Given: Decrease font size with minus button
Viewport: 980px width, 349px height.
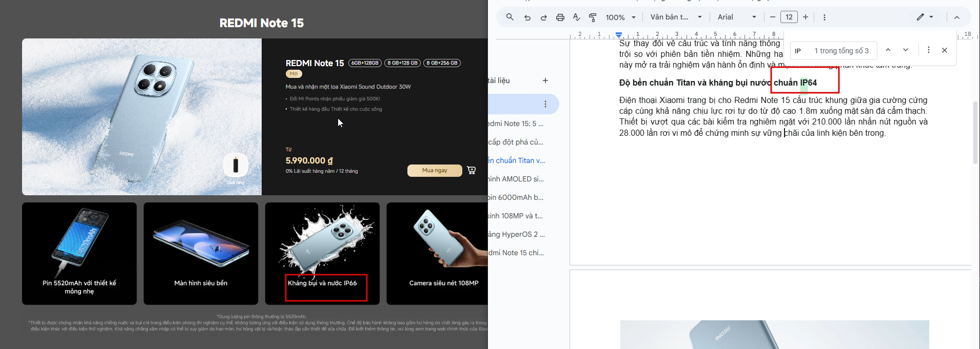Looking at the screenshot, I should (772, 17).
